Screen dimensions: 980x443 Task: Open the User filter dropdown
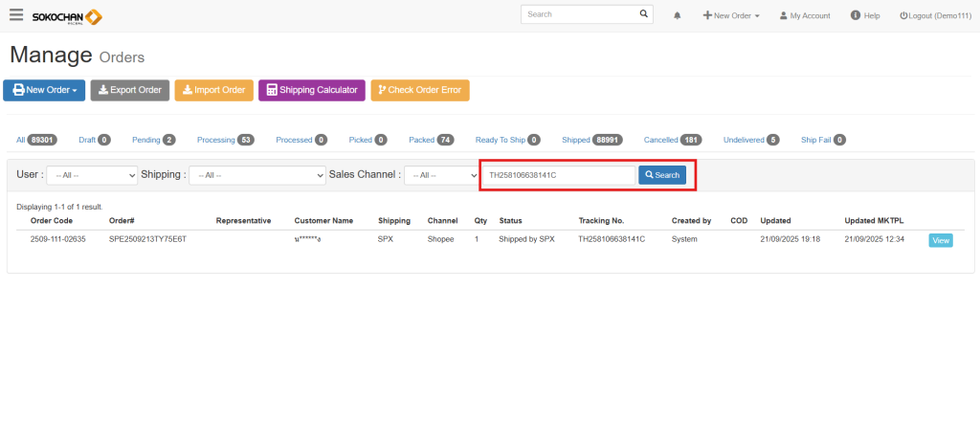(x=92, y=176)
